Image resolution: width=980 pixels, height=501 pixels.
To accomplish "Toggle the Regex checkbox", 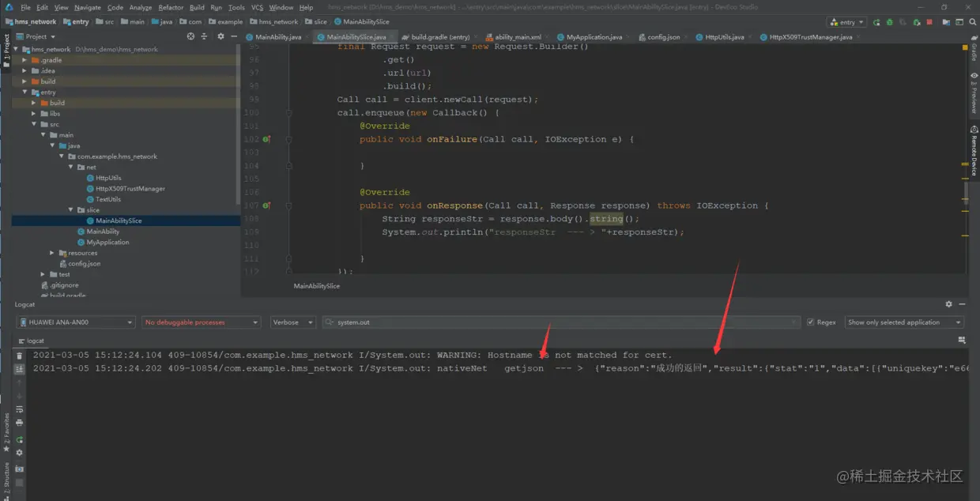I will coord(810,322).
